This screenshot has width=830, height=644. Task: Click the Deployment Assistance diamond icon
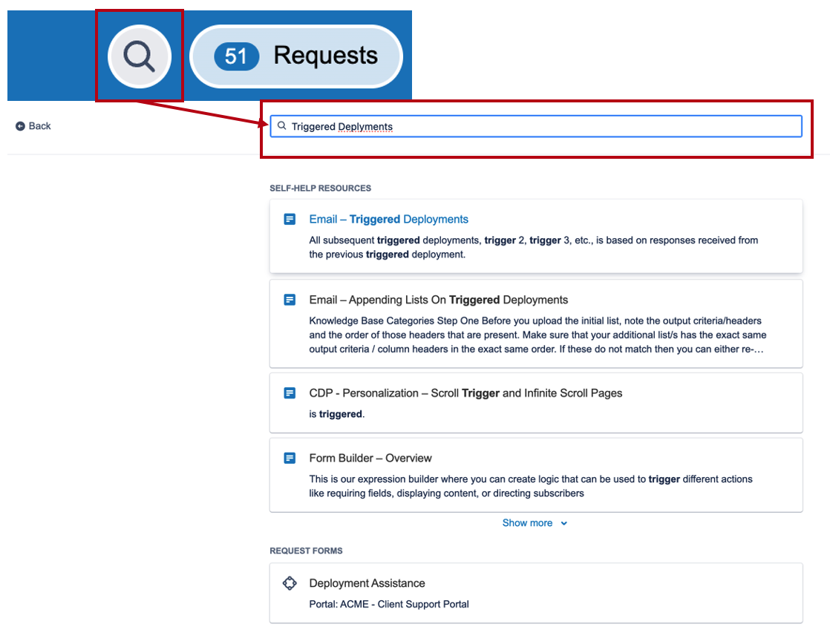pyautogui.click(x=290, y=583)
